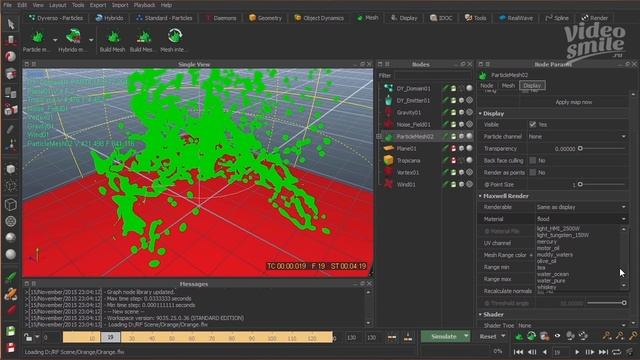
Task: Select water_ocean from the material list
Action: (553, 274)
